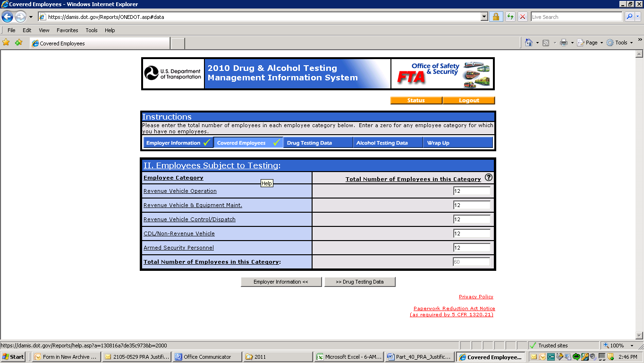Stop loading with the red X icon
Screen dimensions: 644x363
pyautogui.click(x=523, y=17)
